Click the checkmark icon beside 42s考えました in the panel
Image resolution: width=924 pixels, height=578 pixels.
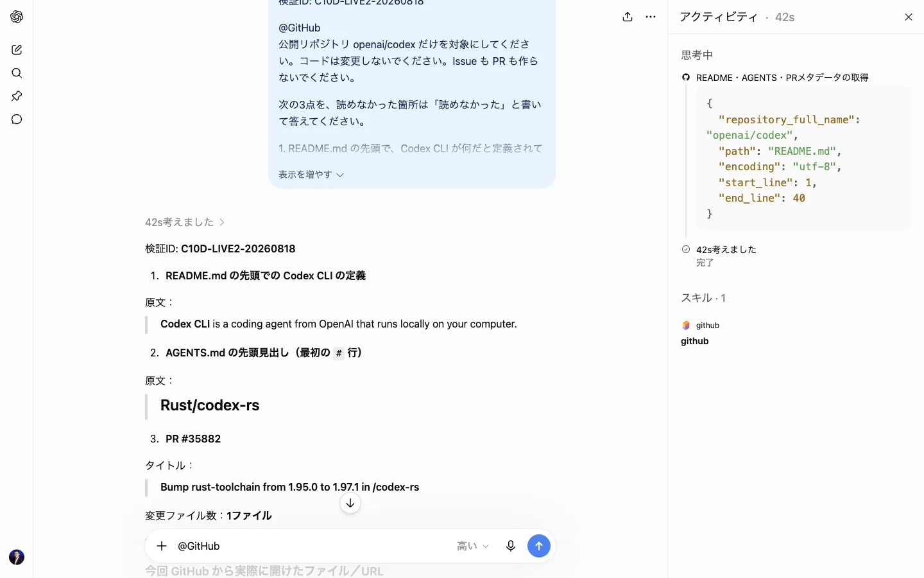[686, 249]
